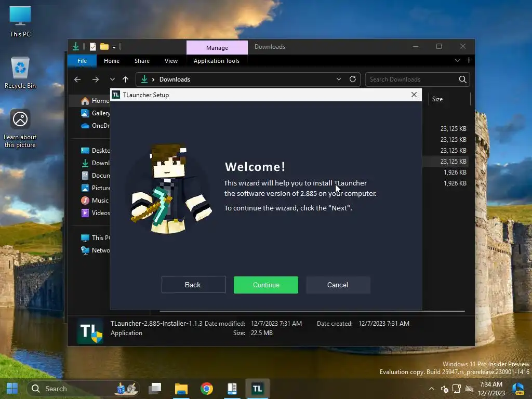Screen dimensions: 532x399
Task: Launch Google Chrome from the taskbar
Action: click(x=207, y=389)
